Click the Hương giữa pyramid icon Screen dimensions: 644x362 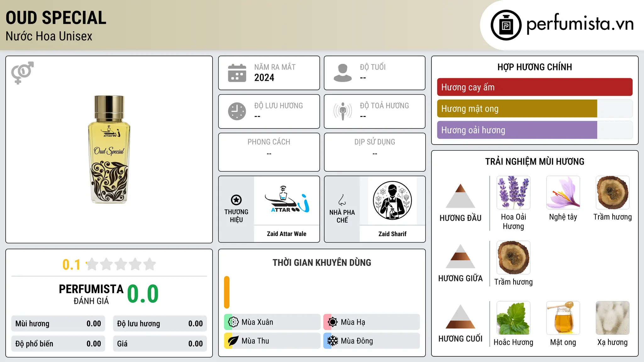click(460, 256)
